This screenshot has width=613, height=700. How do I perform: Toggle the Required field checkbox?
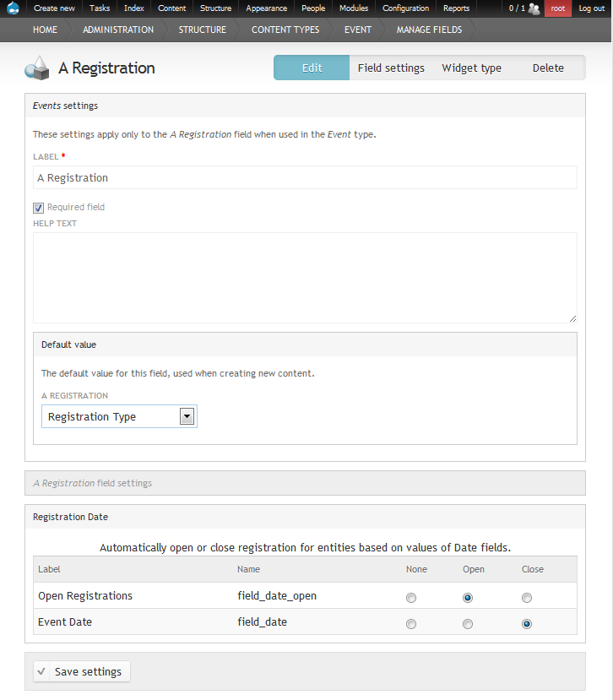(38, 208)
